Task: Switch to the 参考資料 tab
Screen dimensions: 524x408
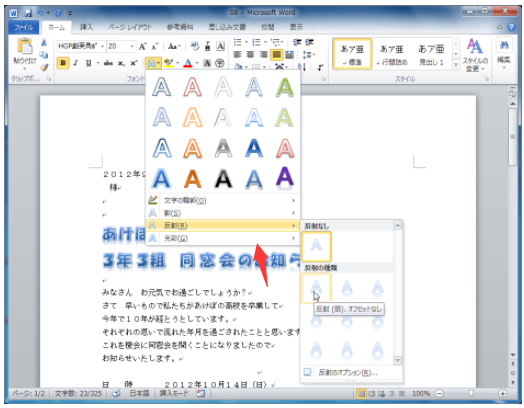Action: coord(180,27)
